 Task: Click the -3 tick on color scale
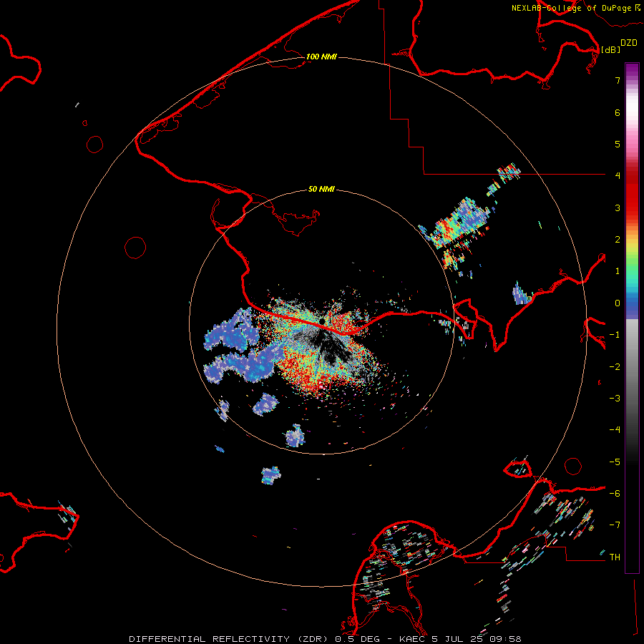[615, 399]
